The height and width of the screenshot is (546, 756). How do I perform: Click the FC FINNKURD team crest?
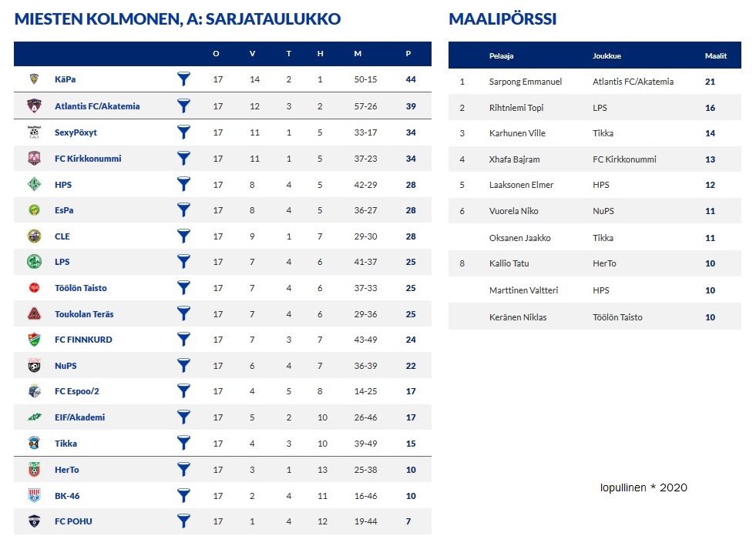[x=34, y=340]
